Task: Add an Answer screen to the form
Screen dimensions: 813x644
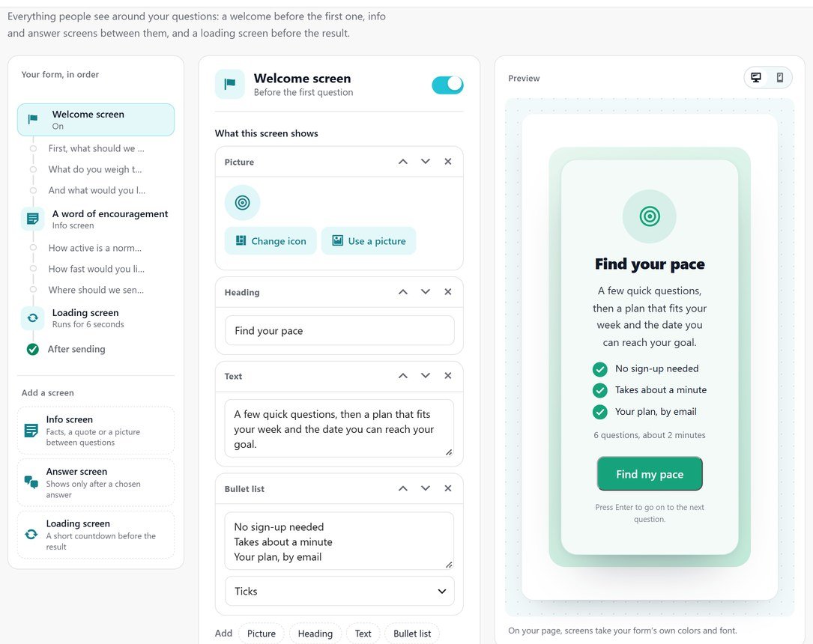Action: pyautogui.click(x=96, y=482)
